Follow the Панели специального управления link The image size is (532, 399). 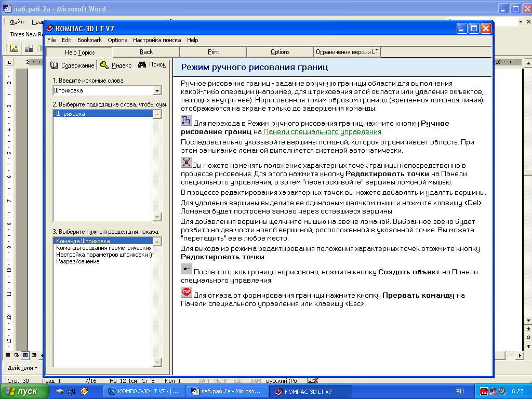(322, 131)
